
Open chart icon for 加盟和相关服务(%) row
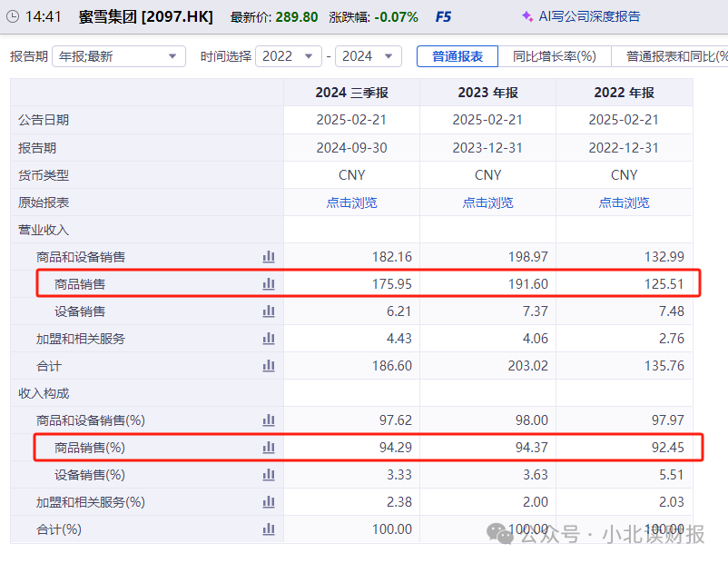coord(269,502)
